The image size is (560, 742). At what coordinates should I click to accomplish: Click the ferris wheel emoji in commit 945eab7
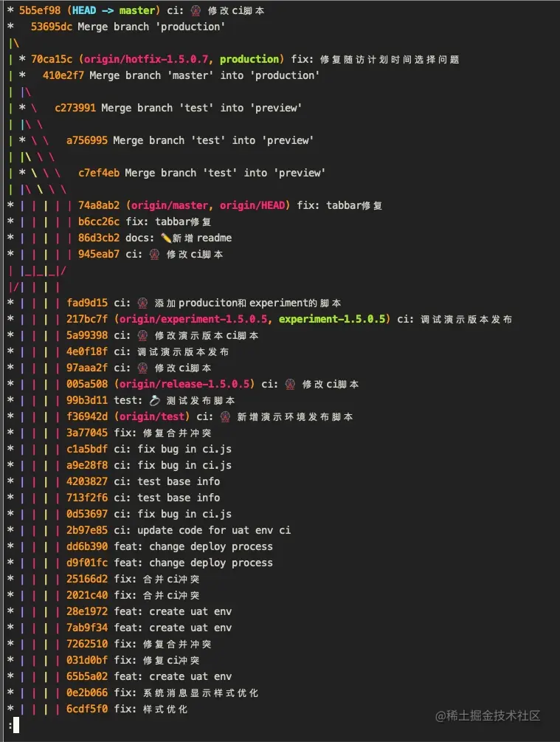pyautogui.click(x=155, y=255)
